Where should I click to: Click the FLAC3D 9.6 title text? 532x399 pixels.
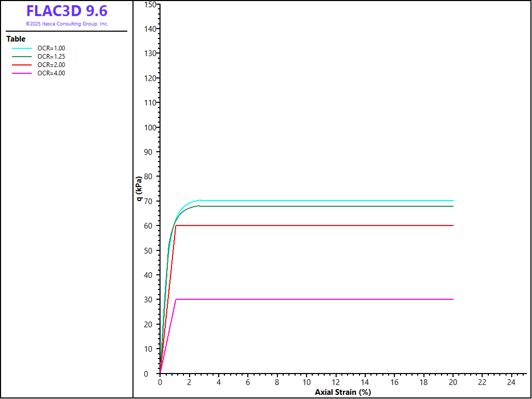(x=67, y=11)
